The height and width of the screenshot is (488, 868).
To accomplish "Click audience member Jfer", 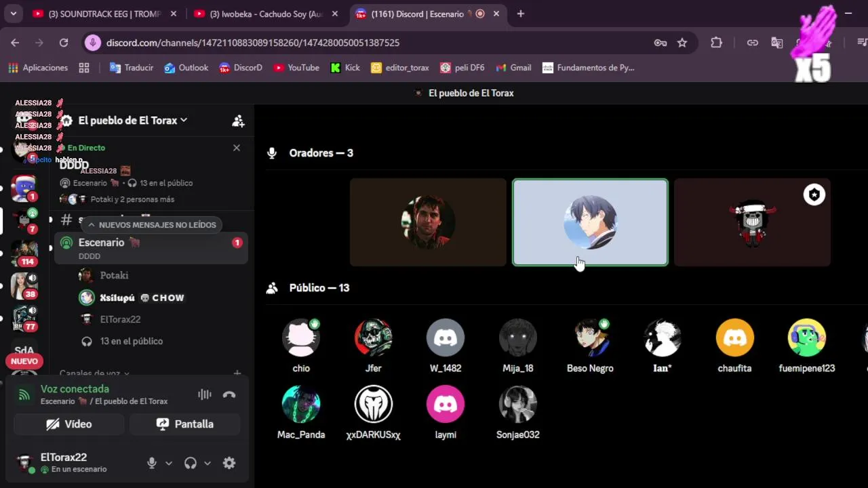I will pyautogui.click(x=374, y=346).
